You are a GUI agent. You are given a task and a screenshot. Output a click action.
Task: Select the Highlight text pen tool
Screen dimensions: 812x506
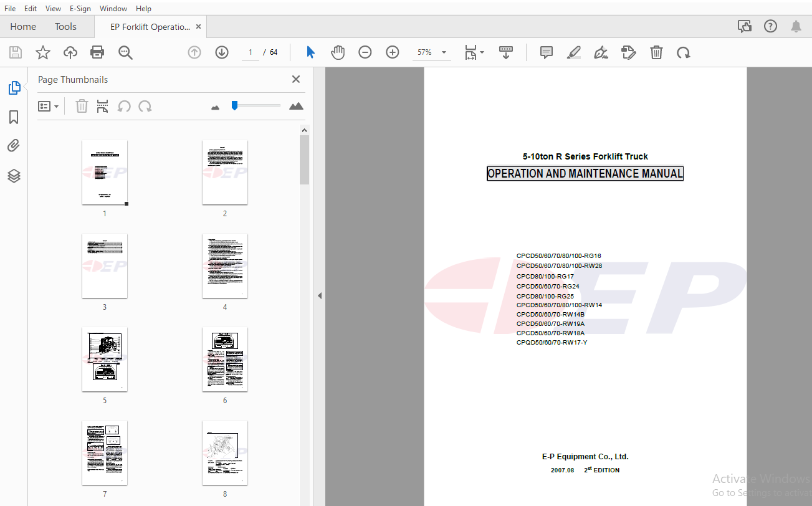point(574,52)
